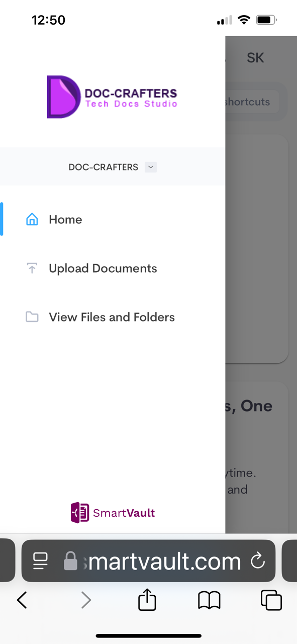Select Upload Documents in the sidebar

[x=113, y=268]
